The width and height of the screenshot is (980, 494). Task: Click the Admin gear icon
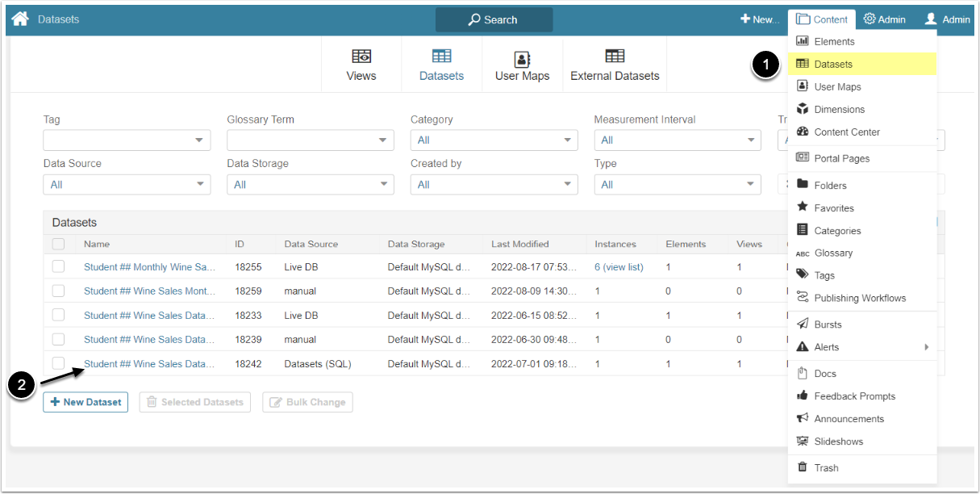pyautogui.click(x=869, y=19)
